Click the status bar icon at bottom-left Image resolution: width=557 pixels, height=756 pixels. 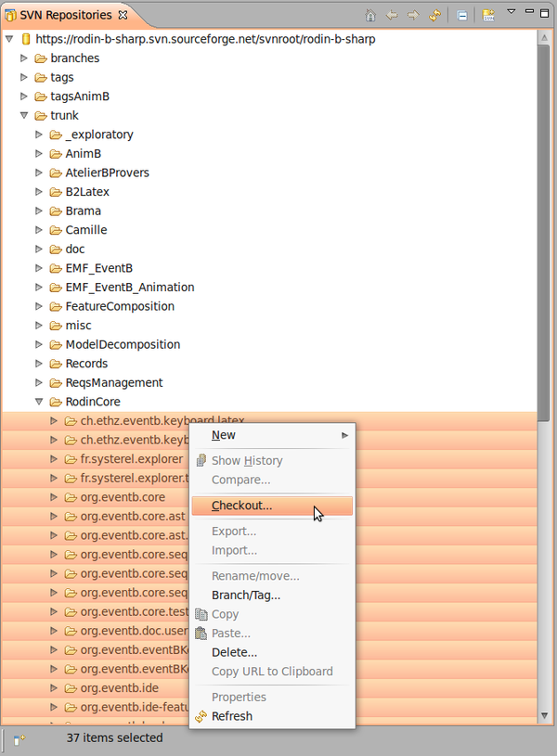(x=19, y=738)
